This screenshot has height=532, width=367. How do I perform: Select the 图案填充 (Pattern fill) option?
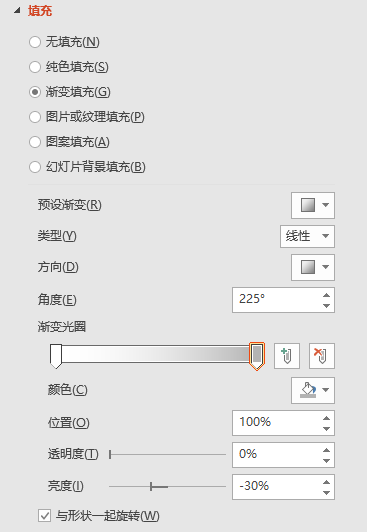pyautogui.click(x=69, y=142)
